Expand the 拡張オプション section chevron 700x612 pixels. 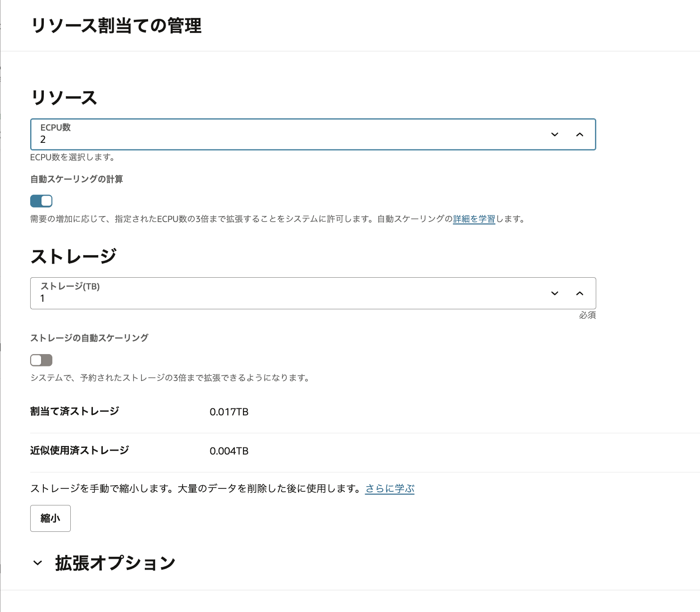click(38, 563)
